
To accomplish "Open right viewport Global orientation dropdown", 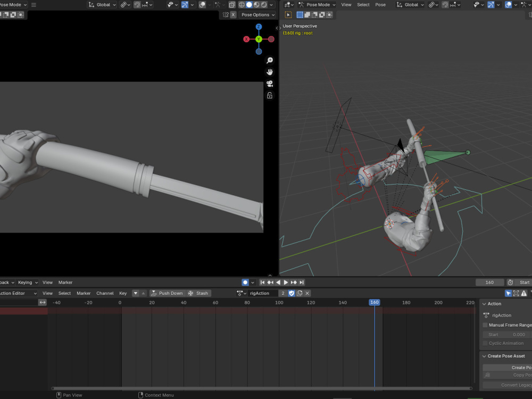I will pyautogui.click(x=410, y=5).
